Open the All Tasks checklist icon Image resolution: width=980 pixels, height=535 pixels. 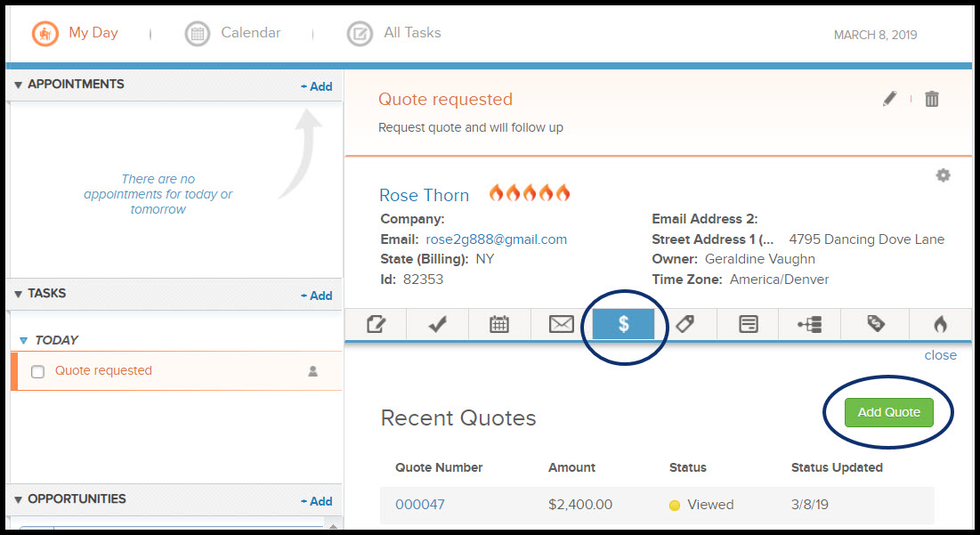(360, 34)
